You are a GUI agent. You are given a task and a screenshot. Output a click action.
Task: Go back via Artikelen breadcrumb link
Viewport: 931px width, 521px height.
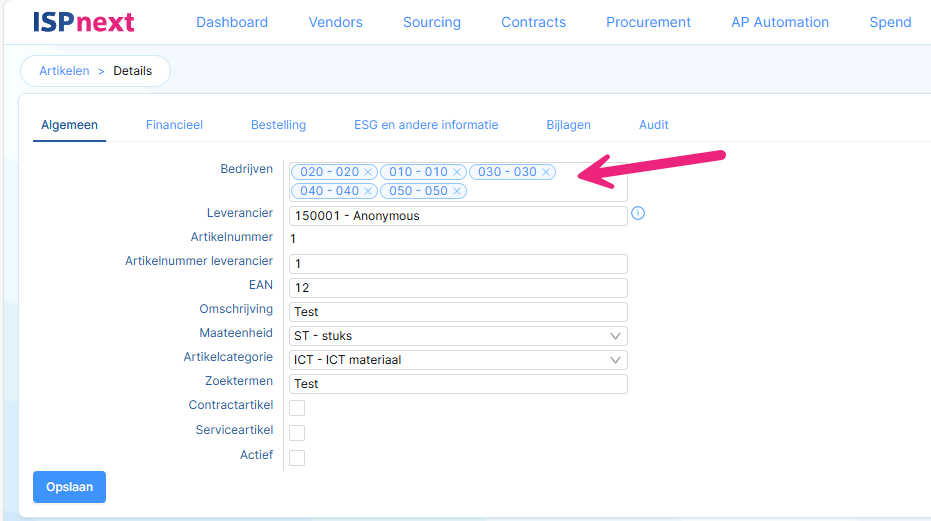[64, 71]
